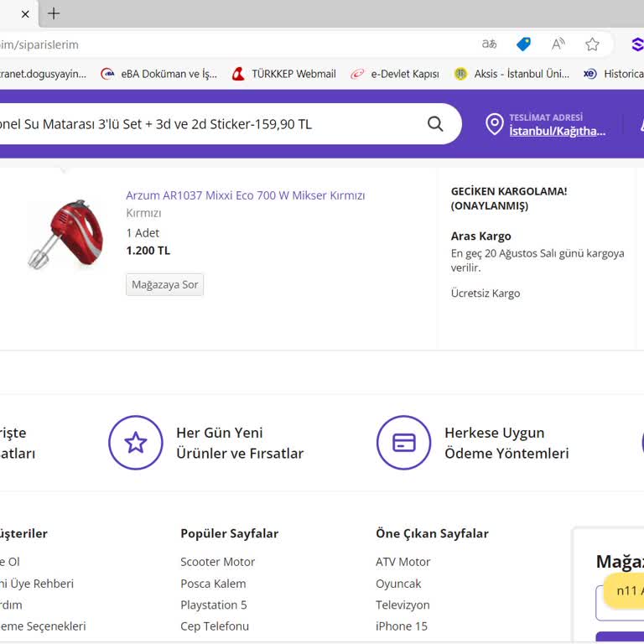Open a new browser tab
Viewport: 644px width, 644px height.
pos(54,13)
